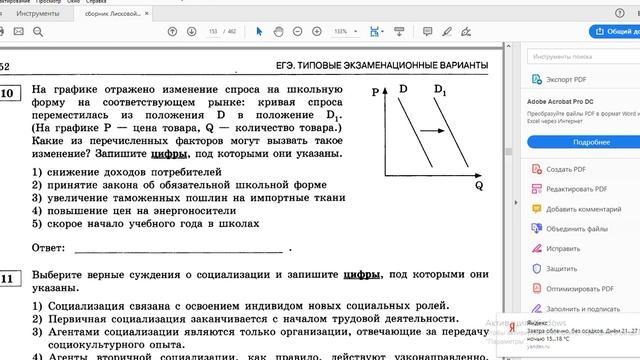The height and width of the screenshot is (360, 640).
Task: Open Оптимизировать PDF tool
Action: (573, 289)
